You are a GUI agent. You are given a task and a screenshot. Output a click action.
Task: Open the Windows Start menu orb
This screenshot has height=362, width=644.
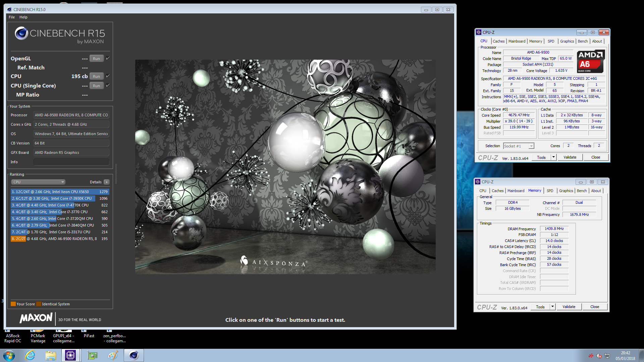pyautogui.click(x=9, y=355)
